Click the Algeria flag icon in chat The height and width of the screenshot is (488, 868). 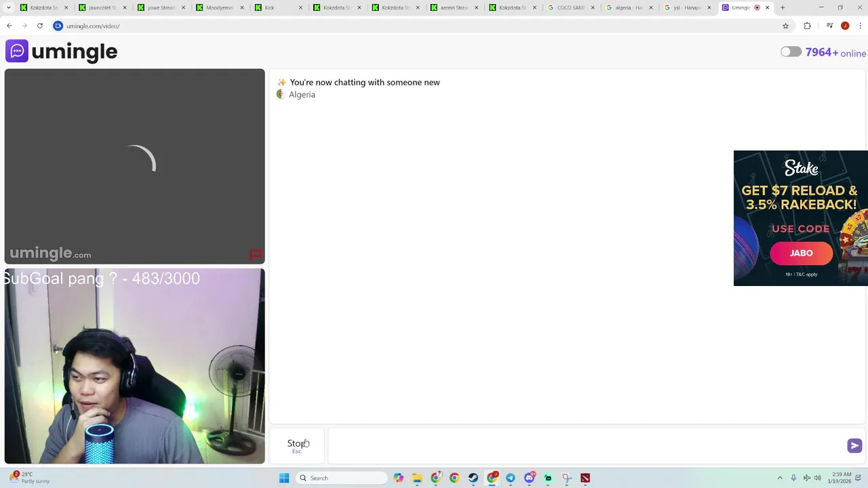pos(281,94)
